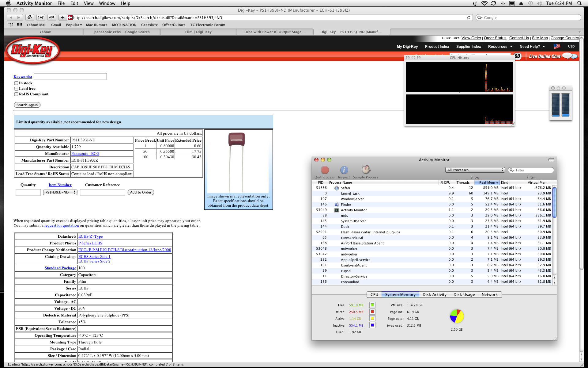
Task: Enable the In stock checkbox
Action: pos(16,83)
